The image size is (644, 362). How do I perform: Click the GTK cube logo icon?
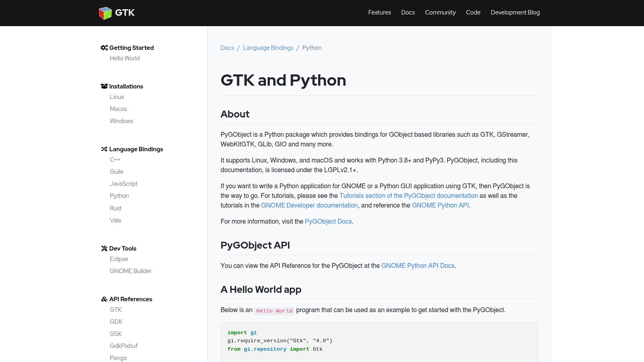click(x=105, y=13)
